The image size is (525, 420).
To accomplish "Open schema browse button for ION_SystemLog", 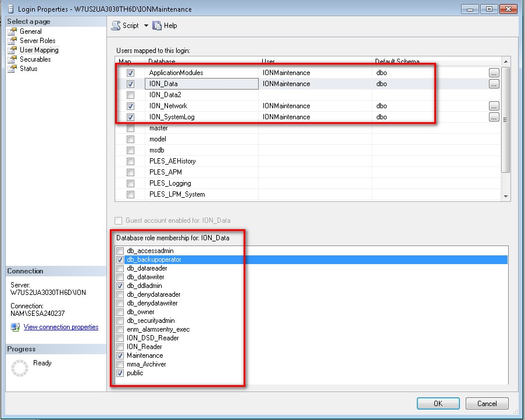I will (x=494, y=117).
